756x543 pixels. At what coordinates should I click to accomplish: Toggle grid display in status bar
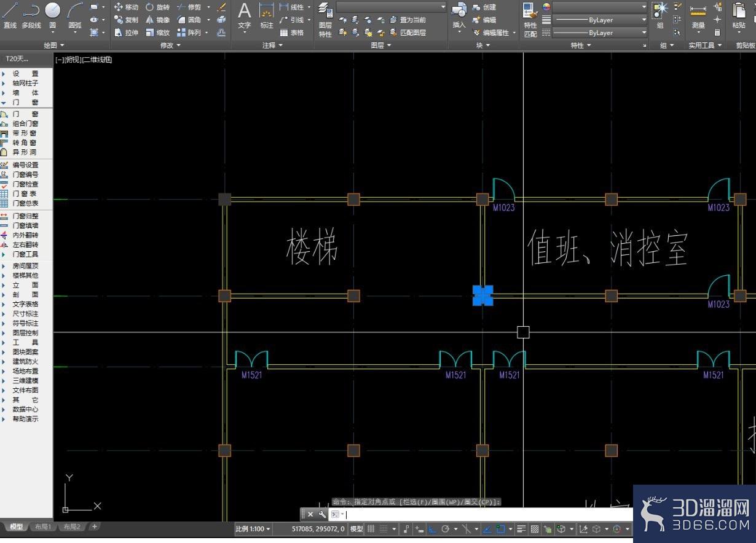point(371,529)
